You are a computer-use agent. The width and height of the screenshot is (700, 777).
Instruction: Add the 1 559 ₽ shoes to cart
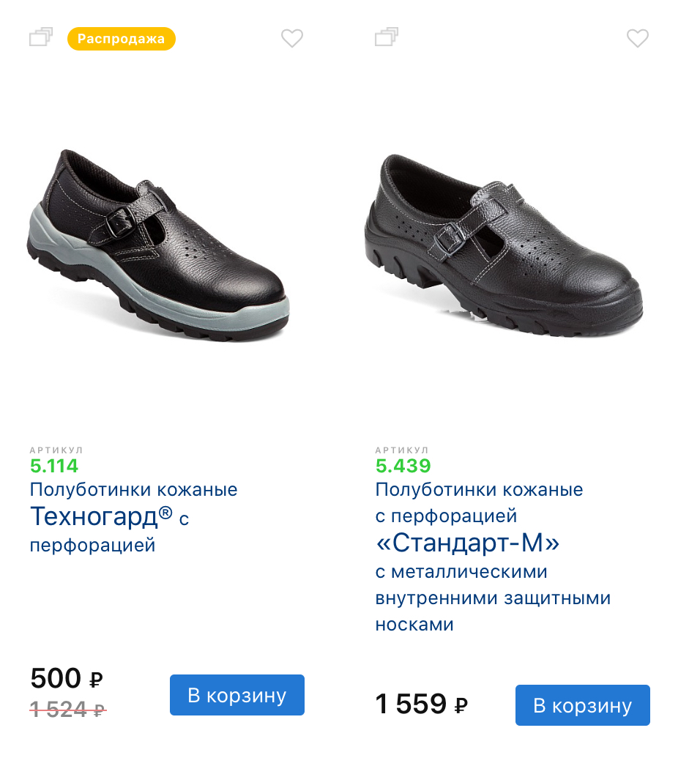click(x=582, y=705)
